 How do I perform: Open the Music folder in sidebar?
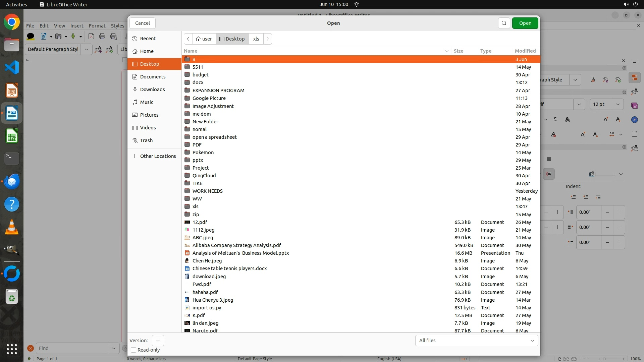point(147,102)
